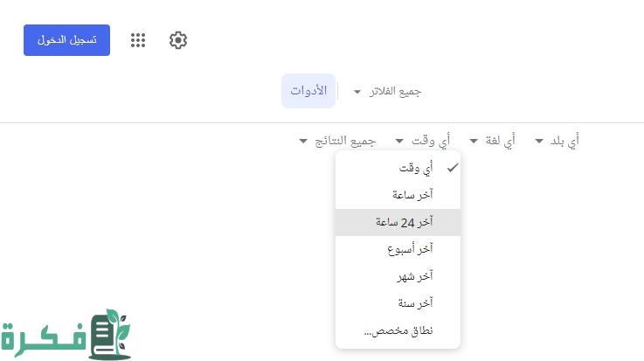
Task: Open the Google apps grid icon
Action: pyautogui.click(x=138, y=40)
